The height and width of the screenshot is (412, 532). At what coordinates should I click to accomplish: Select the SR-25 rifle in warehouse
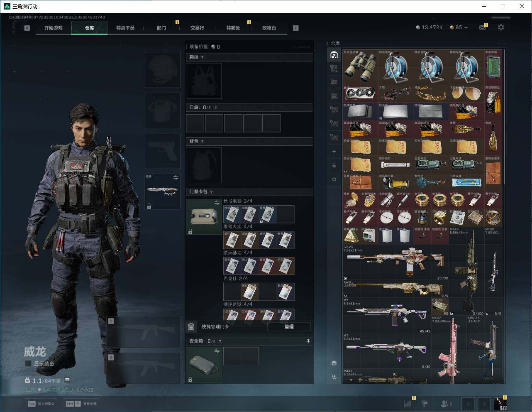396,262
